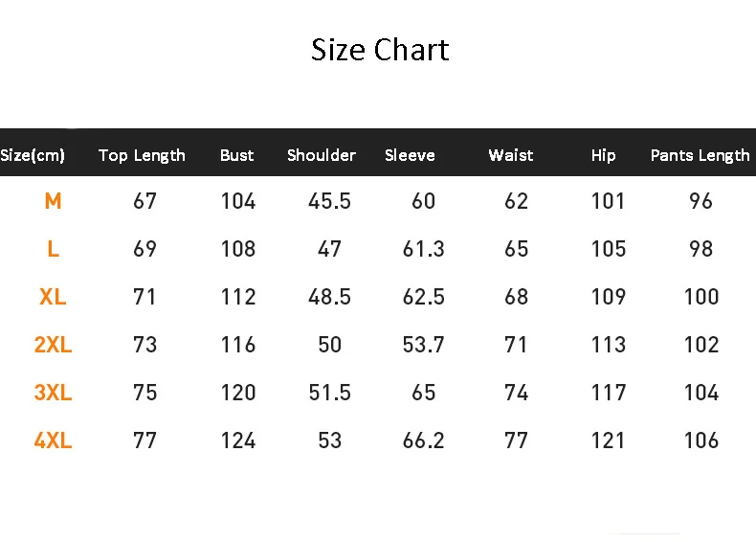The image size is (756, 542).
Task: Click the 3XL size row label
Action: (53, 393)
